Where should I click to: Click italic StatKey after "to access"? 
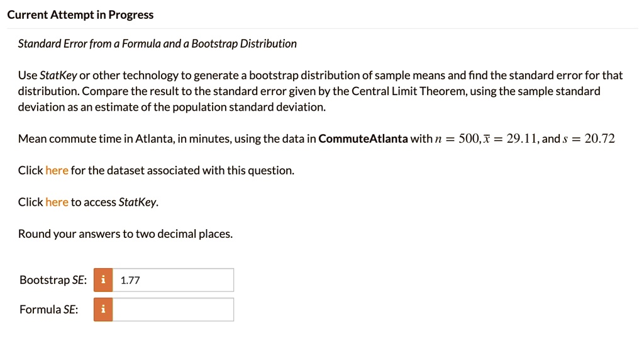point(138,202)
